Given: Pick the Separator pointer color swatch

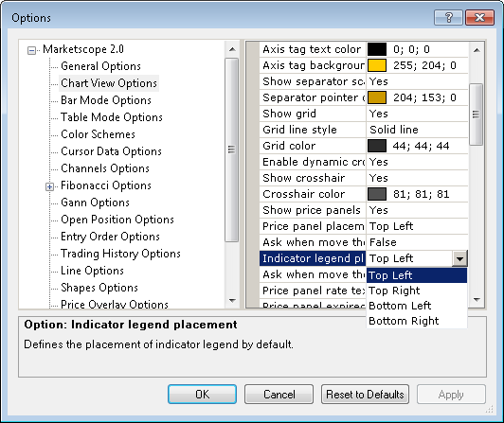Looking at the screenshot, I should pyautogui.click(x=377, y=97).
